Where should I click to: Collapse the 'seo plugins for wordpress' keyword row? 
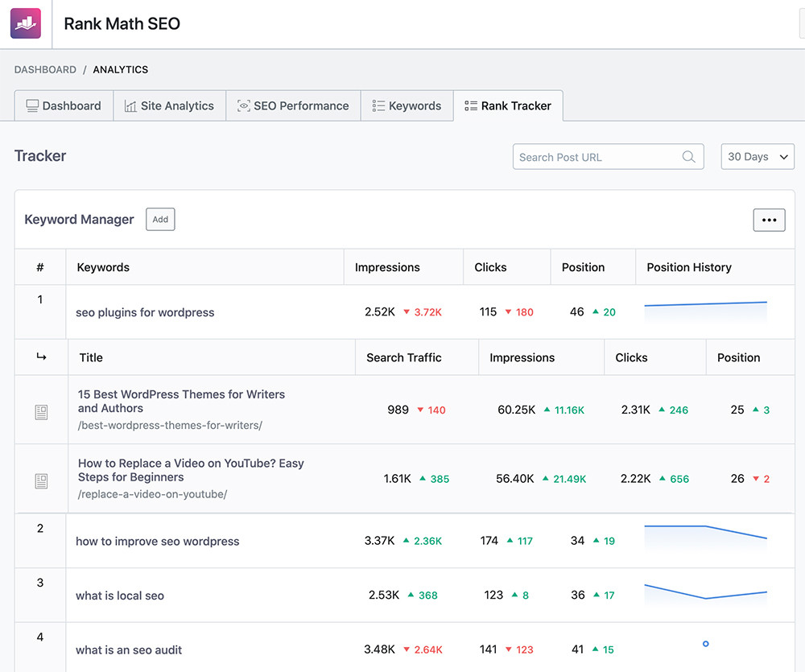pyautogui.click(x=145, y=312)
